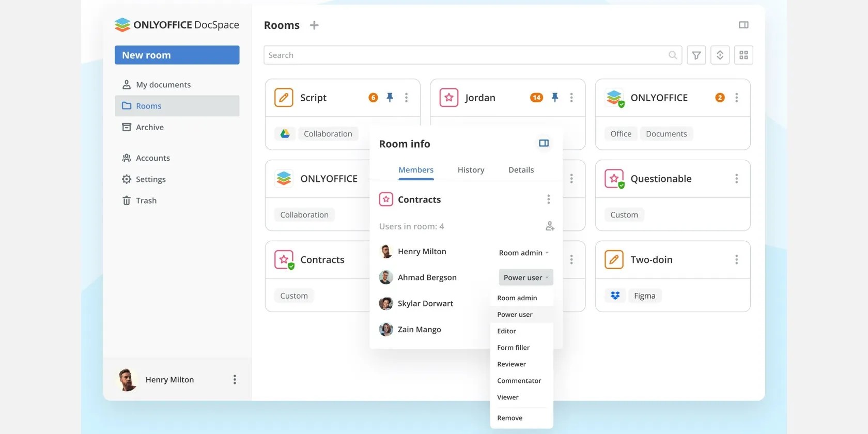Choose Commentator from the role list

[521, 381]
